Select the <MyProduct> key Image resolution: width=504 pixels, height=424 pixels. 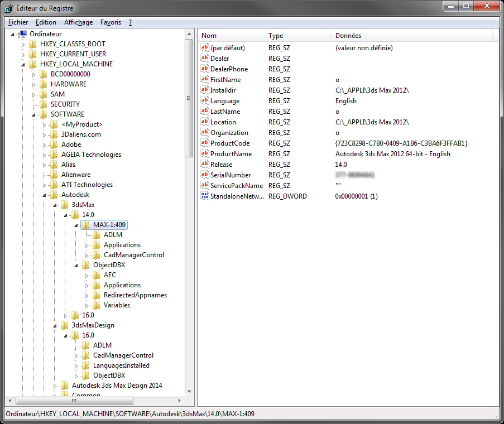pos(82,124)
